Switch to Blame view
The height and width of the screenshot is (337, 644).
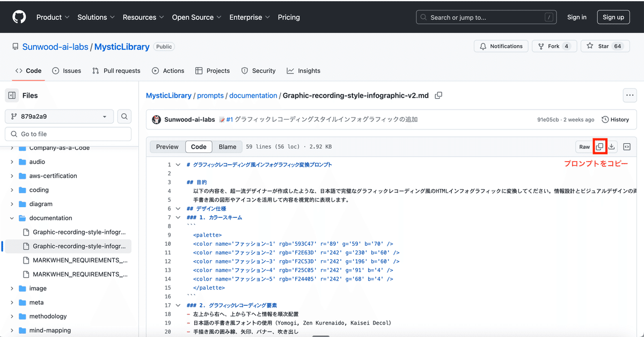point(227,146)
